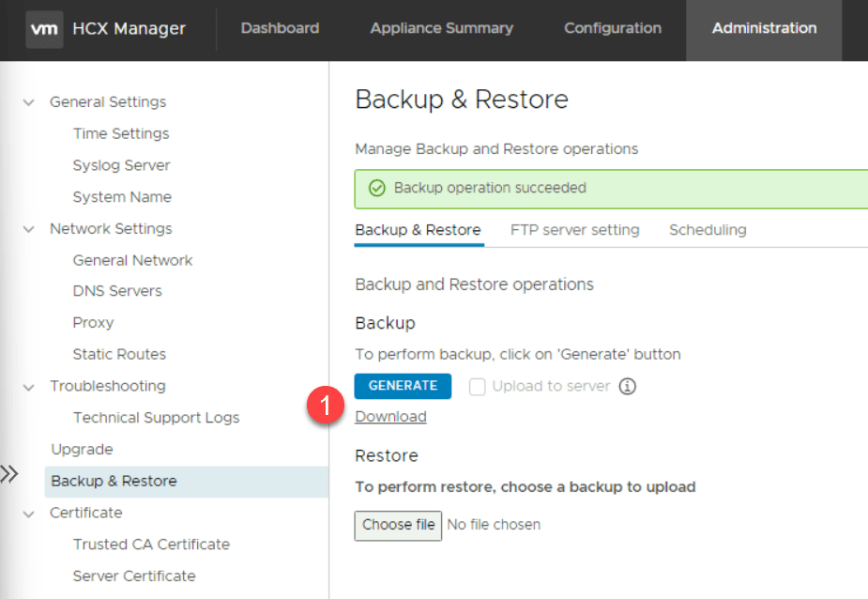The width and height of the screenshot is (868, 599).
Task: Open the Dashboard top menu
Action: point(280,28)
